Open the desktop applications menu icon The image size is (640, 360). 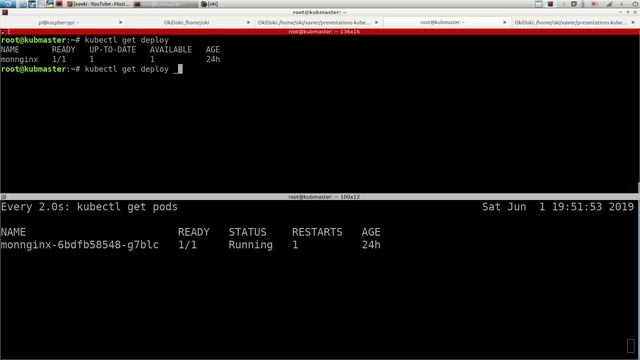(8, 4)
